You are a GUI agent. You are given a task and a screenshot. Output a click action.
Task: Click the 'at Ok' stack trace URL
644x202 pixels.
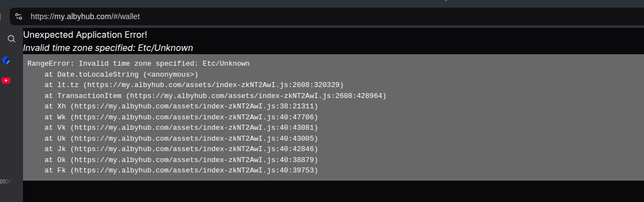tap(194, 160)
